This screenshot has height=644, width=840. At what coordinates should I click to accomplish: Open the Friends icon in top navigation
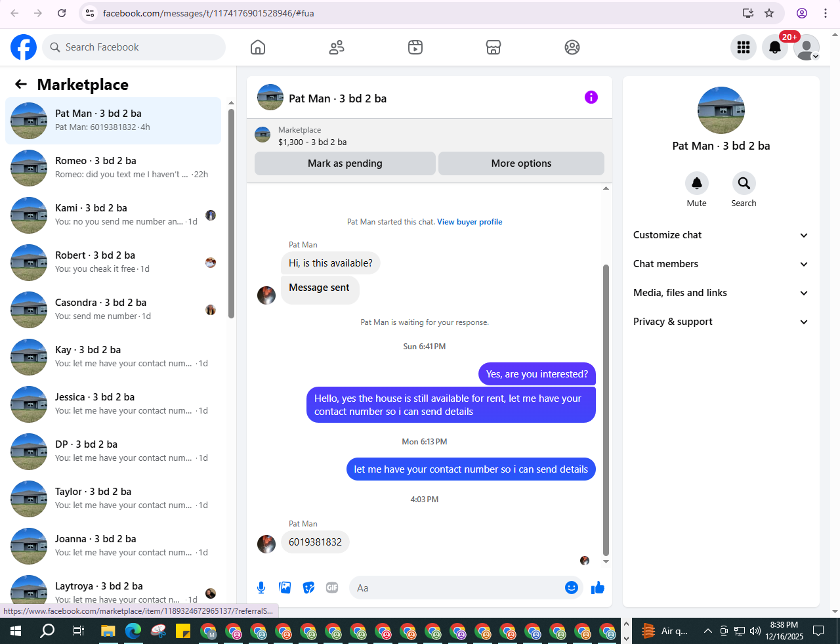pos(337,47)
